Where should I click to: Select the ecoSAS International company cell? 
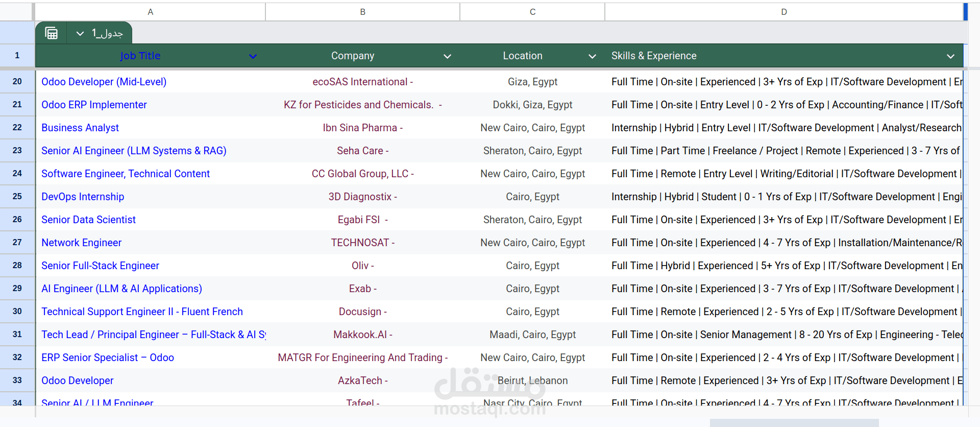click(363, 82)
